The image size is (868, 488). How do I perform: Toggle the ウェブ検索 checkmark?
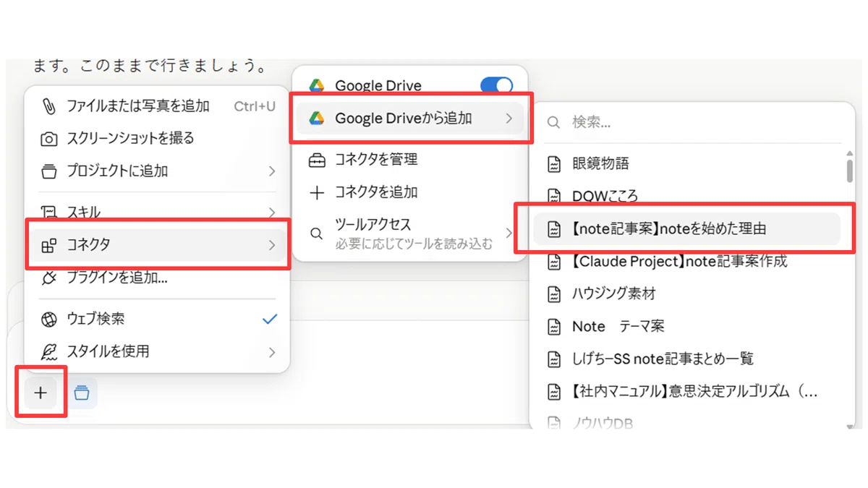[x=270, y=319]
